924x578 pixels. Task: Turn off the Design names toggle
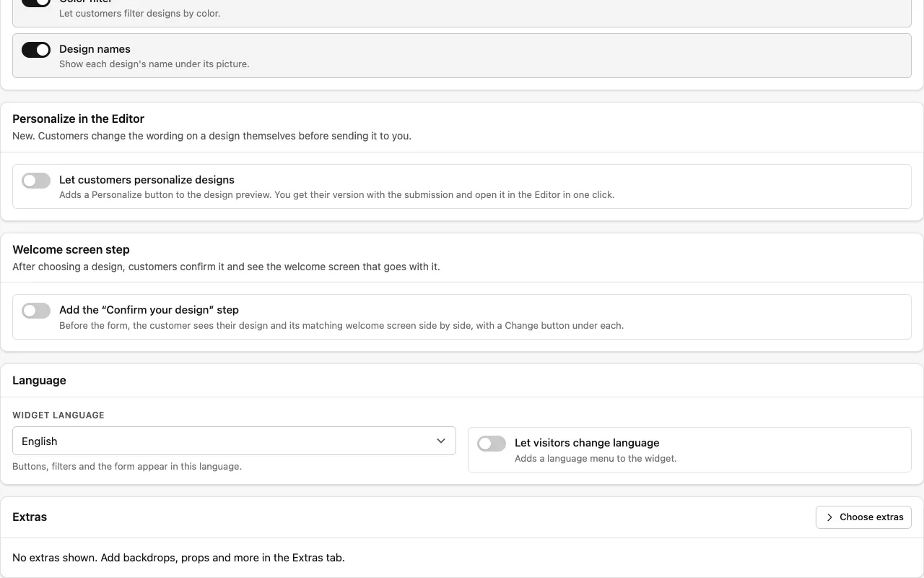click(36, 49)
